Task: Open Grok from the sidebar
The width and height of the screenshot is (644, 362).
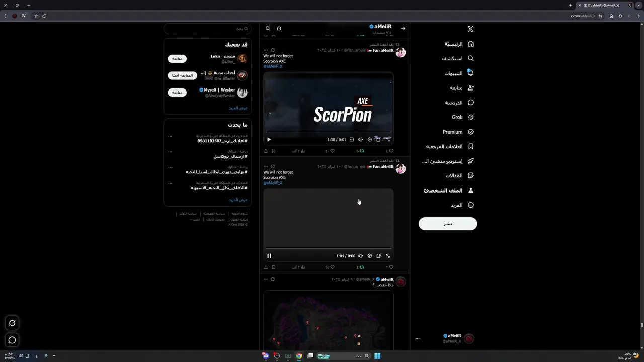Action: (x=463, y=117)
